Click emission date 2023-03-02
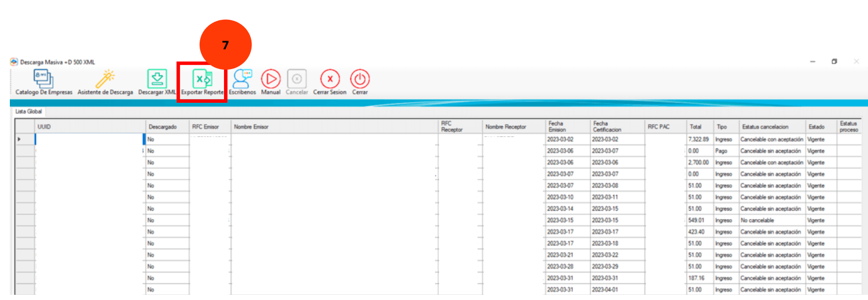Screen dimensions: 868x300 tap(568, 139)
